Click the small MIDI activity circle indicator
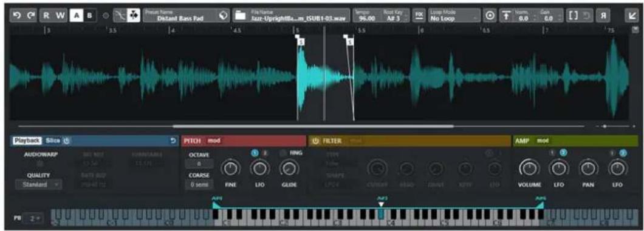The image size is (644, 231). [x=106, y=16]
